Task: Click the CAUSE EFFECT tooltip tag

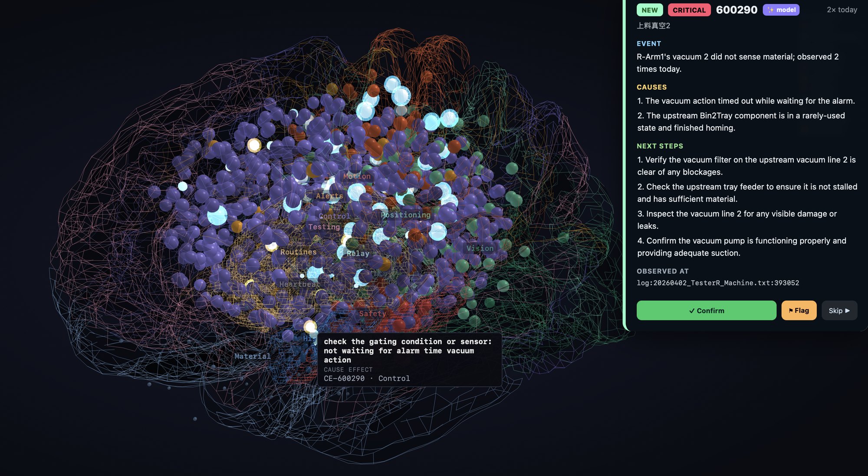Action: 348,370
